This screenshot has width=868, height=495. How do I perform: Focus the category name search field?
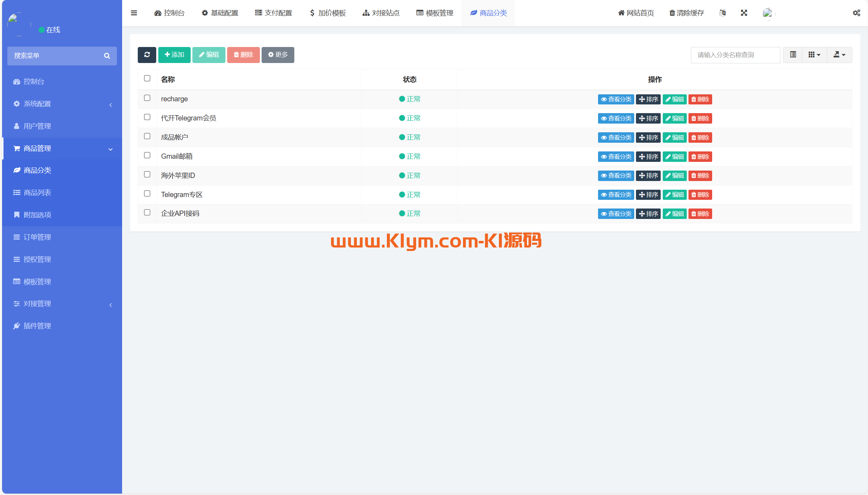pyautogui.click(x=735, y=55)
